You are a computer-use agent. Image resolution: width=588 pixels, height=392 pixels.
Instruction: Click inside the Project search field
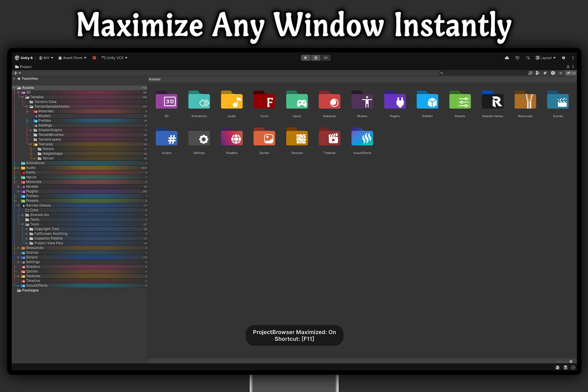[x=480, y=73]
